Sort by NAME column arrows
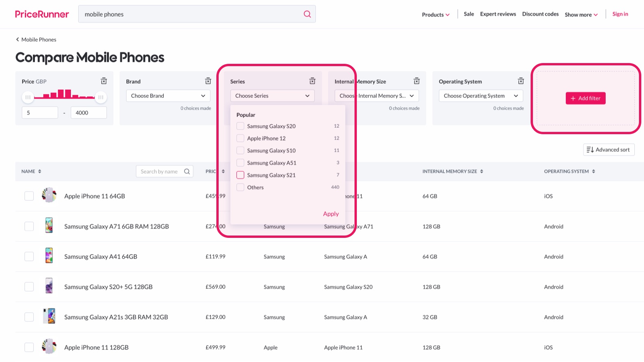Image resolution: width=644 pixels, height=362 pixels. coord(39,171)
